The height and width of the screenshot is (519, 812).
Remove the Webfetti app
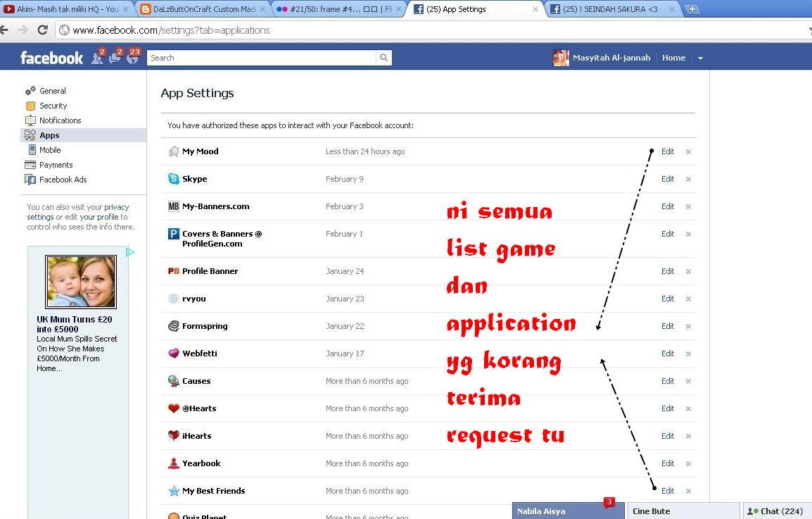688,354
